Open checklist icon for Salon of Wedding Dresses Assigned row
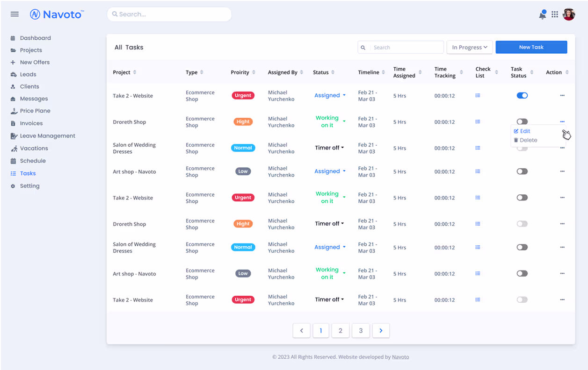588x370 pixels. (x=478, y=247)
